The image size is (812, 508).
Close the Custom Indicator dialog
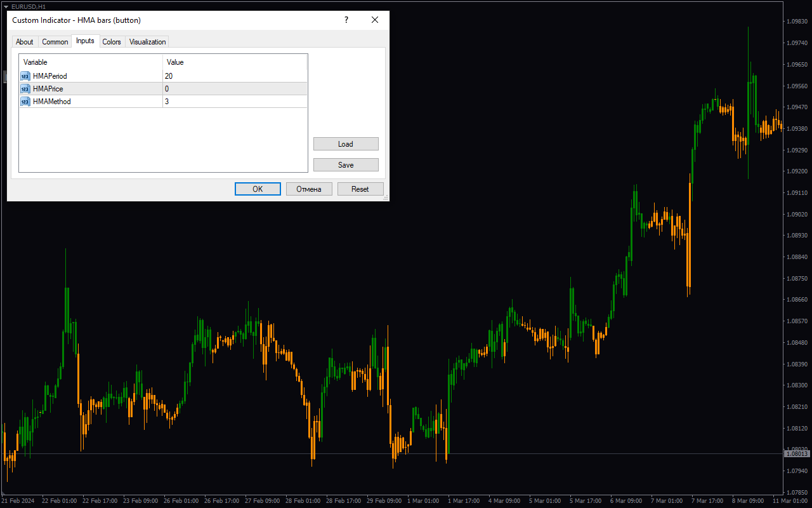pyautogui.click(x=375, y=20)
